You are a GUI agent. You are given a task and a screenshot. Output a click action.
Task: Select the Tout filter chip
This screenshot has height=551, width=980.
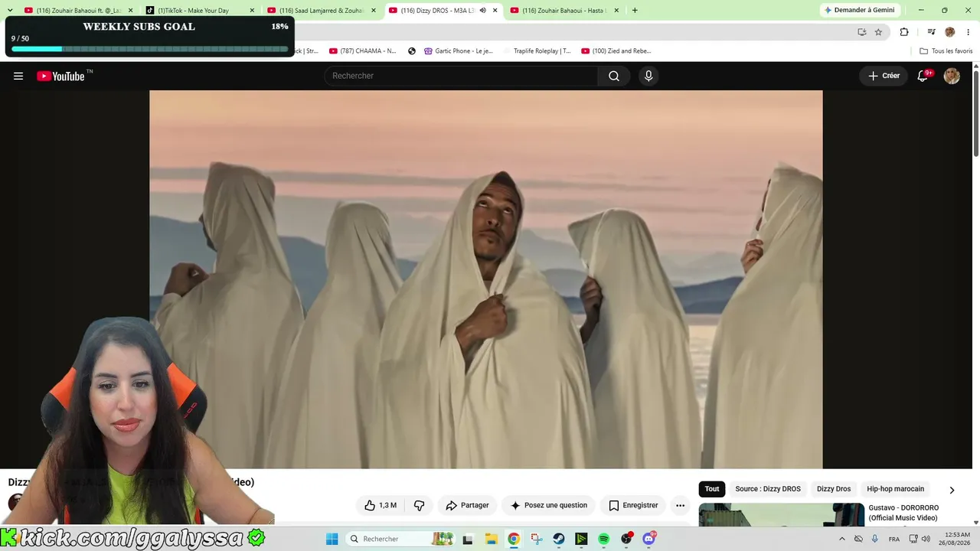712,489
